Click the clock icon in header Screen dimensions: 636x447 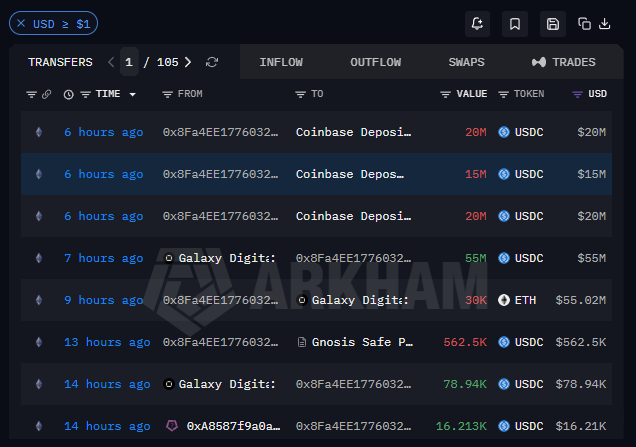(x=69, y=95)
